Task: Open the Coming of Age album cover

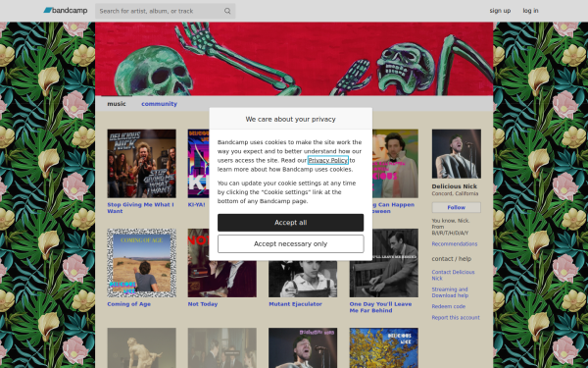Action: [141, 263]
